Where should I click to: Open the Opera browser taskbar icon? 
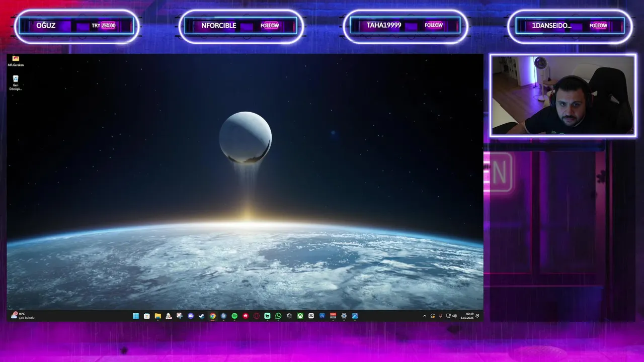click(x=256, y=316)
